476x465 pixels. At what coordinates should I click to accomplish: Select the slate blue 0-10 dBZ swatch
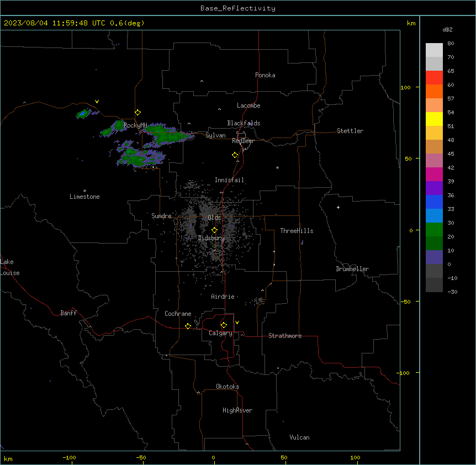[x=434, y=257]
